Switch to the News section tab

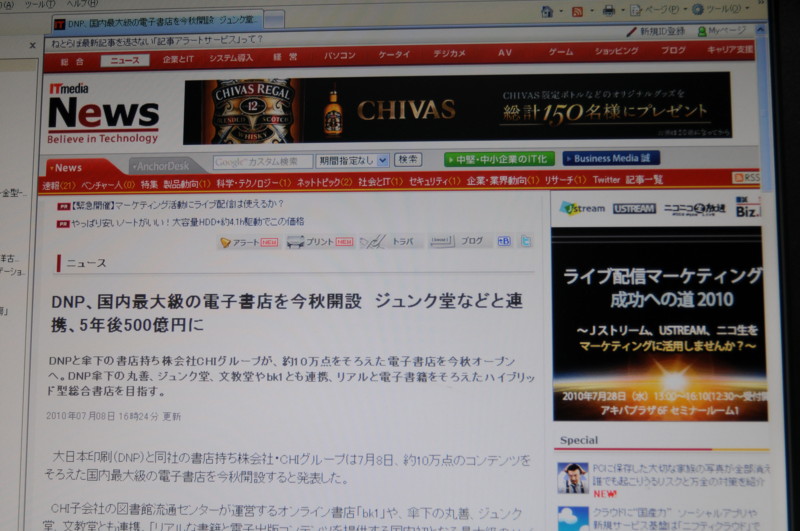pyautogui.click(x=68, y=167)
